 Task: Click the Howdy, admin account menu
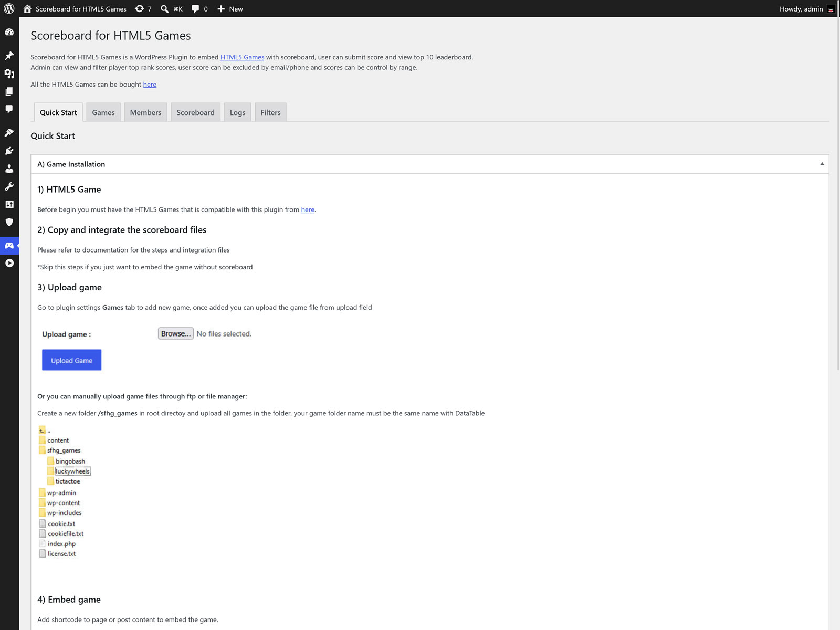pos(807,9)
